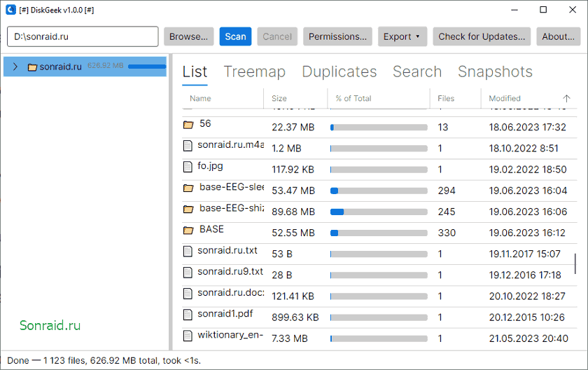Start a scan with the Scan button

tap(235, 36)
